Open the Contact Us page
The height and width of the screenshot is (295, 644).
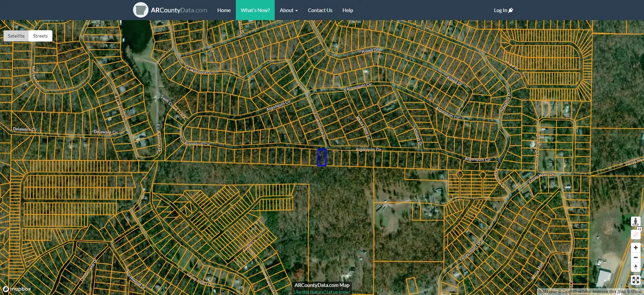(x=320, y=10)
